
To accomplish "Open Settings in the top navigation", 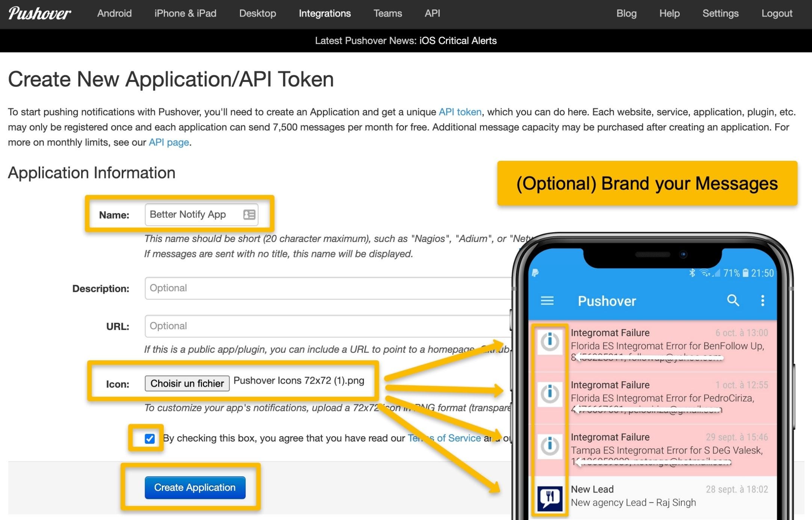I will 720,14.
